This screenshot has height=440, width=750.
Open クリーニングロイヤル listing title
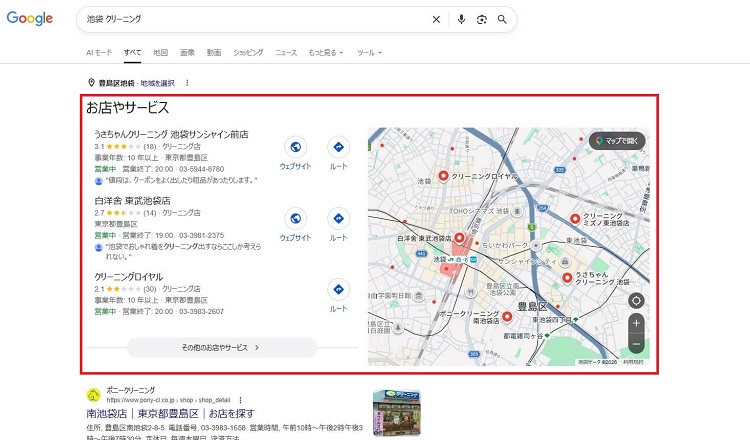[129, 277]
